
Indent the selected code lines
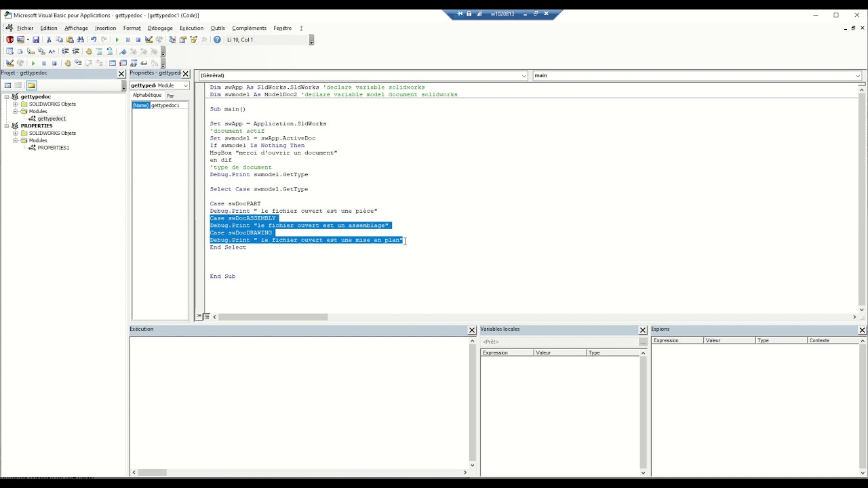pos(65,52)
